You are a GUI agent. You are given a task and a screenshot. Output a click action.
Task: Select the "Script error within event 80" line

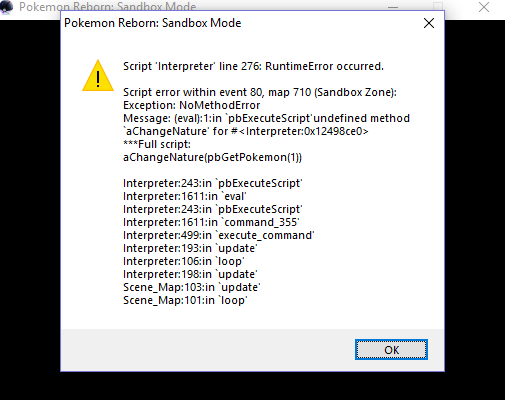tap(260, 92)
